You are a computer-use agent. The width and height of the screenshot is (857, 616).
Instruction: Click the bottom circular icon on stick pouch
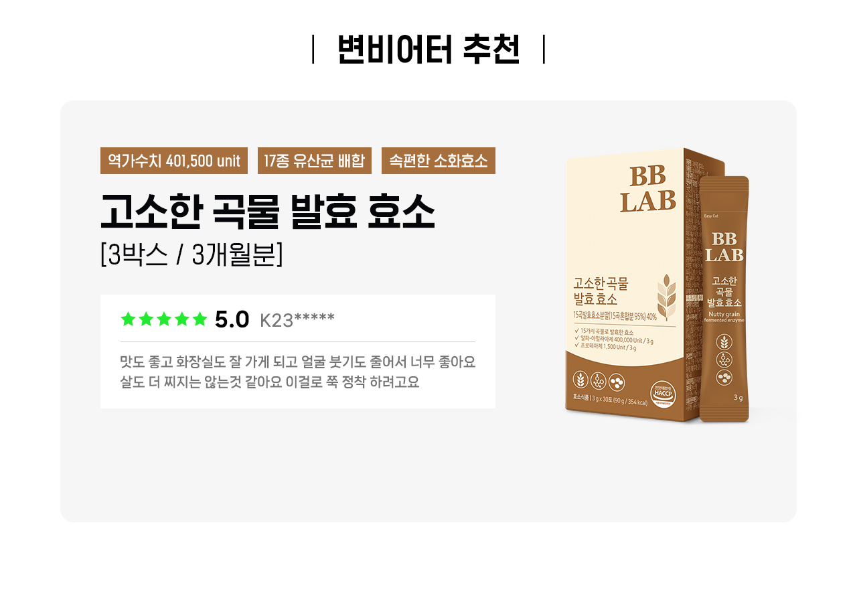724,378
